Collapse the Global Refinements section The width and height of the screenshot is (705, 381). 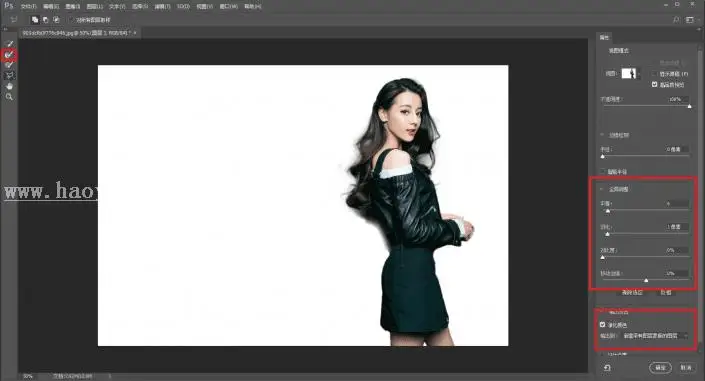pos(602,189)
